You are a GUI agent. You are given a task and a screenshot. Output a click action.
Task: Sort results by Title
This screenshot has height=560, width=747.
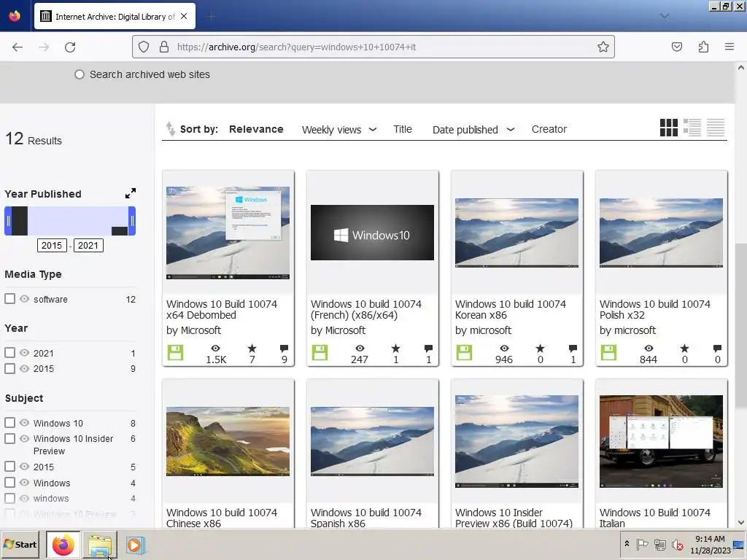click(x=403, y=129)
